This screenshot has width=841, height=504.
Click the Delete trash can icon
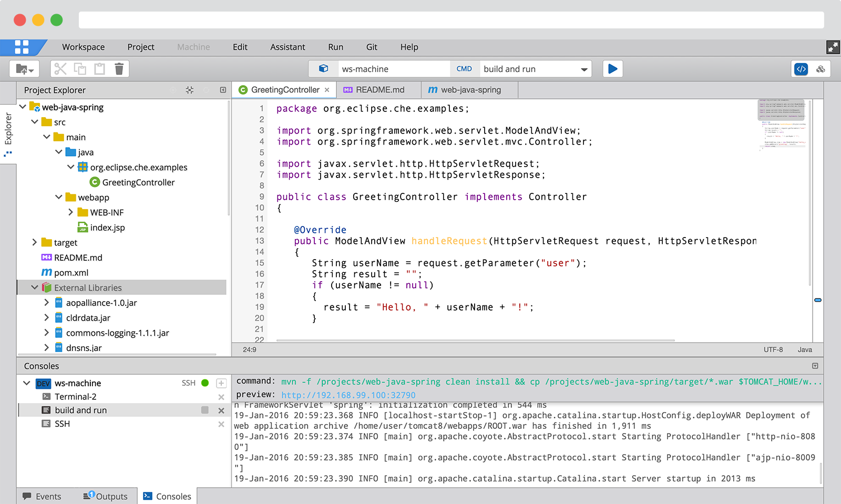tap(119, 69)
